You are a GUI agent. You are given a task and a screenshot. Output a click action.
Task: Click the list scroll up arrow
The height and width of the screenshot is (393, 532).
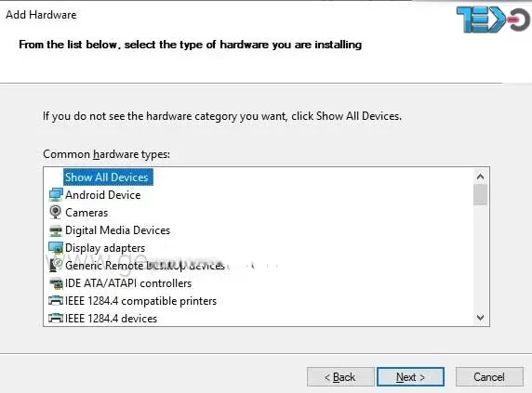(480, 177)
